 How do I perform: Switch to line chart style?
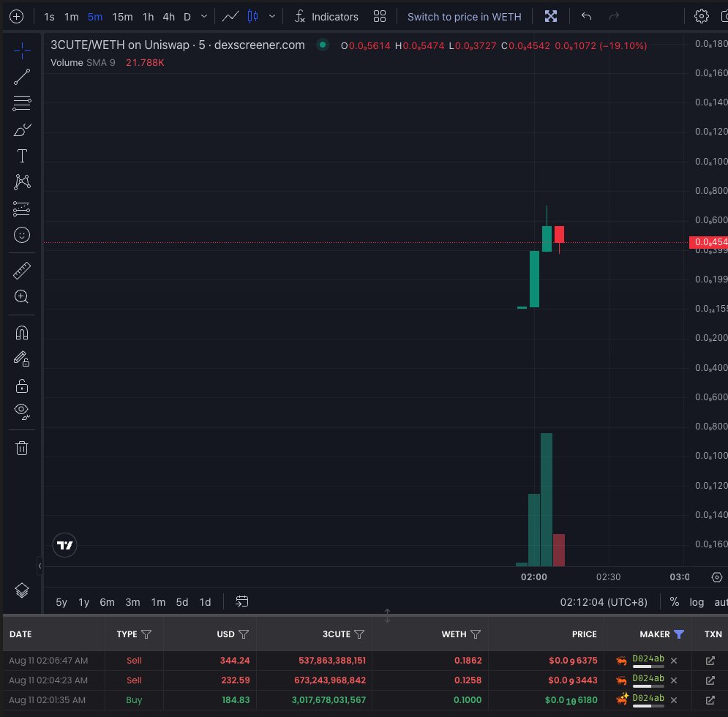click(x=230, y=17)
